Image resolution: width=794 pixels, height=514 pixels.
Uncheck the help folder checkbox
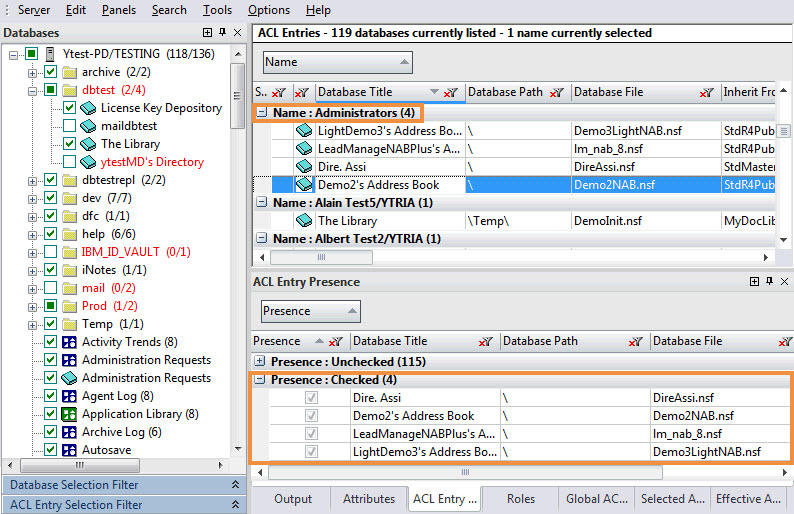pyautogui.click(x=51, y=234)
